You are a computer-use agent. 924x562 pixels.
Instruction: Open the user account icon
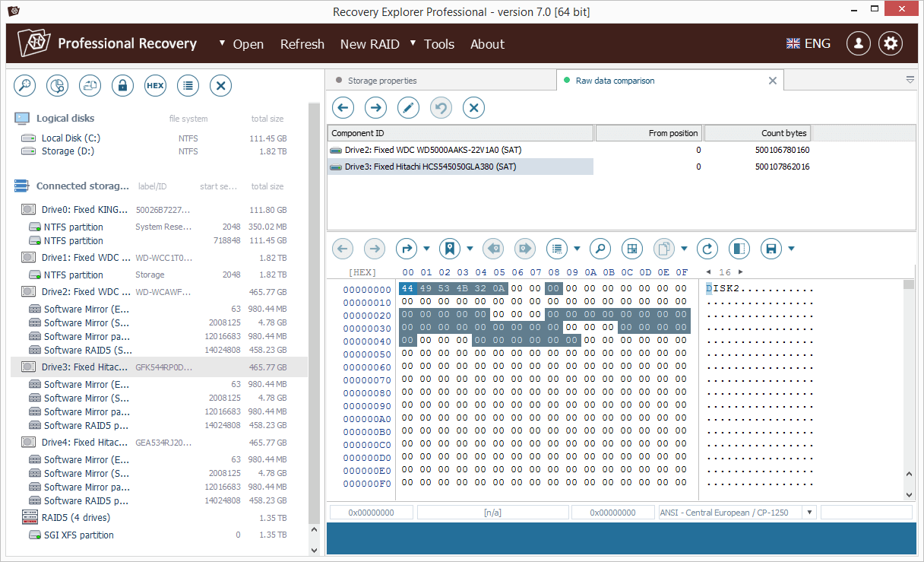pos(858,43)
